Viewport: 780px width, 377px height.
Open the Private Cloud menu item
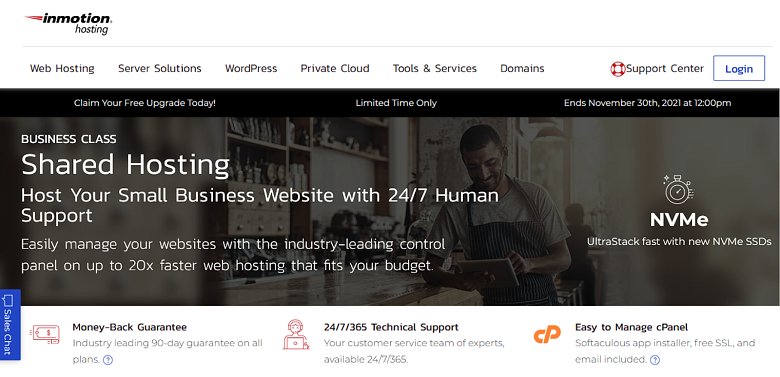pos(335,69)
